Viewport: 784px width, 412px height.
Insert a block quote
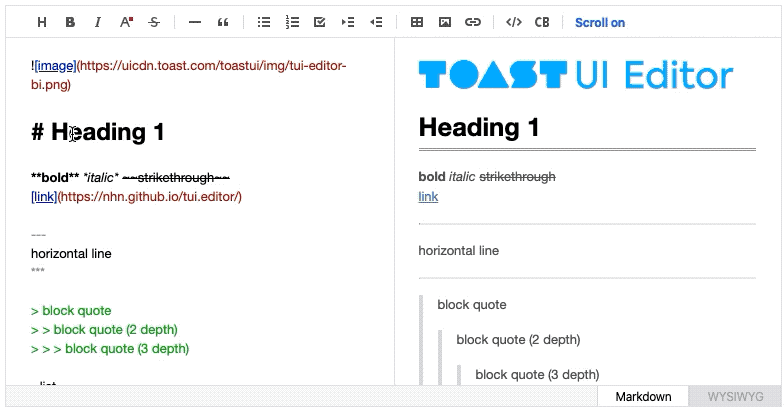[222, 22]
